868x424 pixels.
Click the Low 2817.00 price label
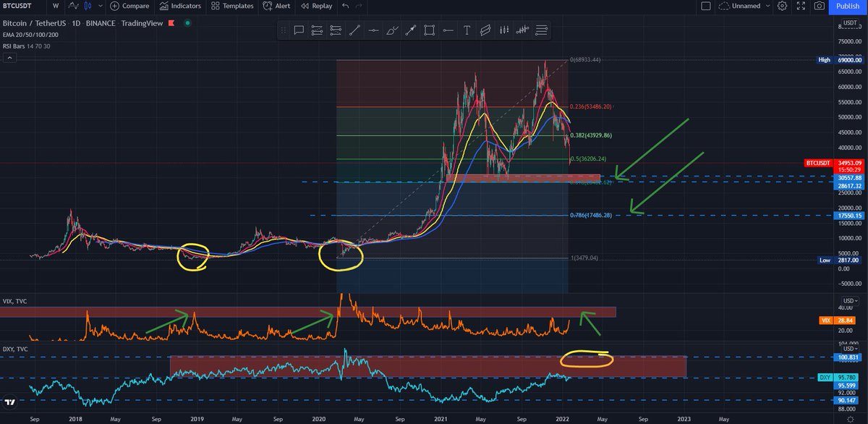coord(838,260)
